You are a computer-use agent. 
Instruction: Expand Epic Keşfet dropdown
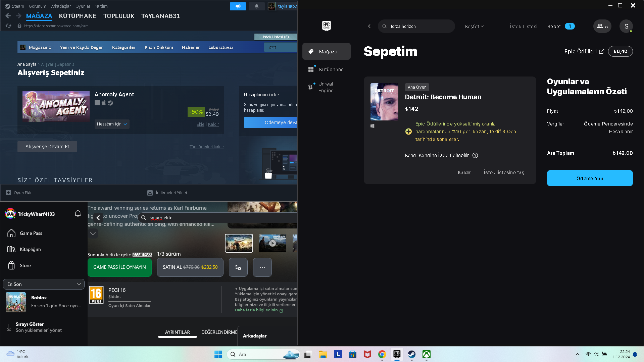click(474, 27)
